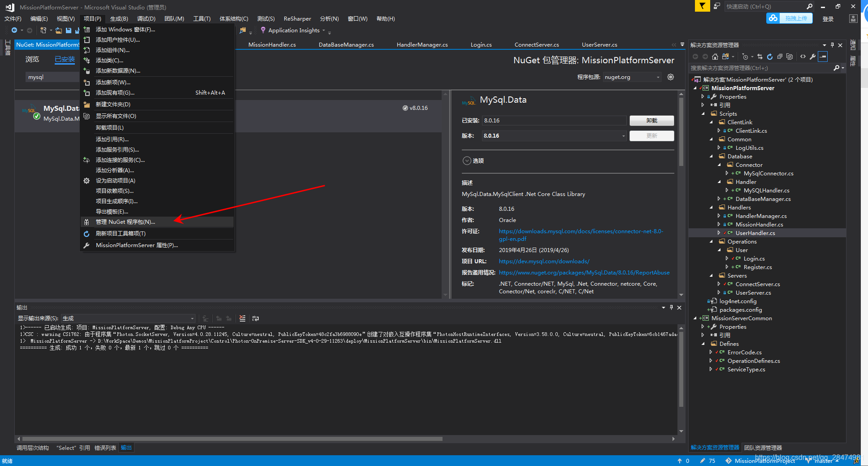Click search magnifier in Solution Explorer
The height and width of the screenshot is (466, 868).
836,68
